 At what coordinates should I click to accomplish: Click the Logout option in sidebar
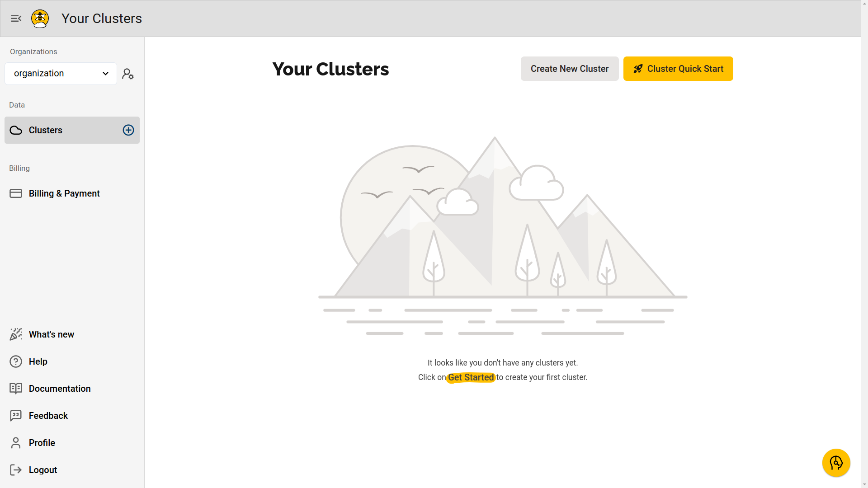tap(43, 469)
